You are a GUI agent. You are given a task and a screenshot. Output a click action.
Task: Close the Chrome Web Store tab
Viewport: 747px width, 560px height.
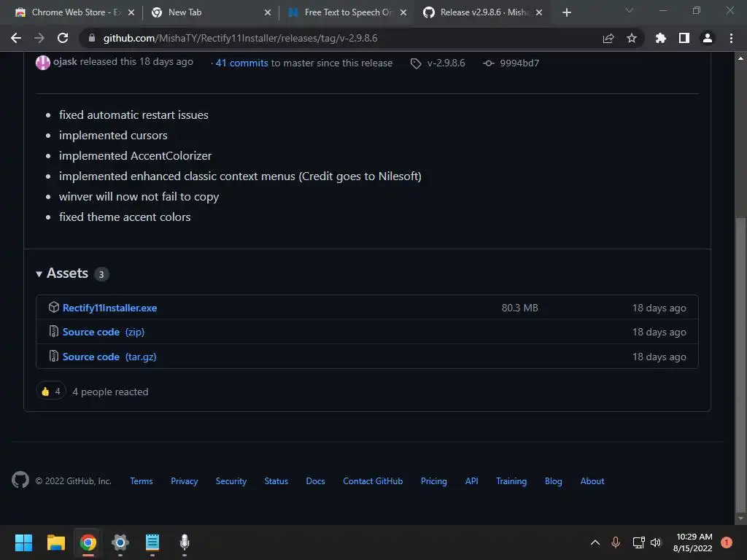pos(131,13)
